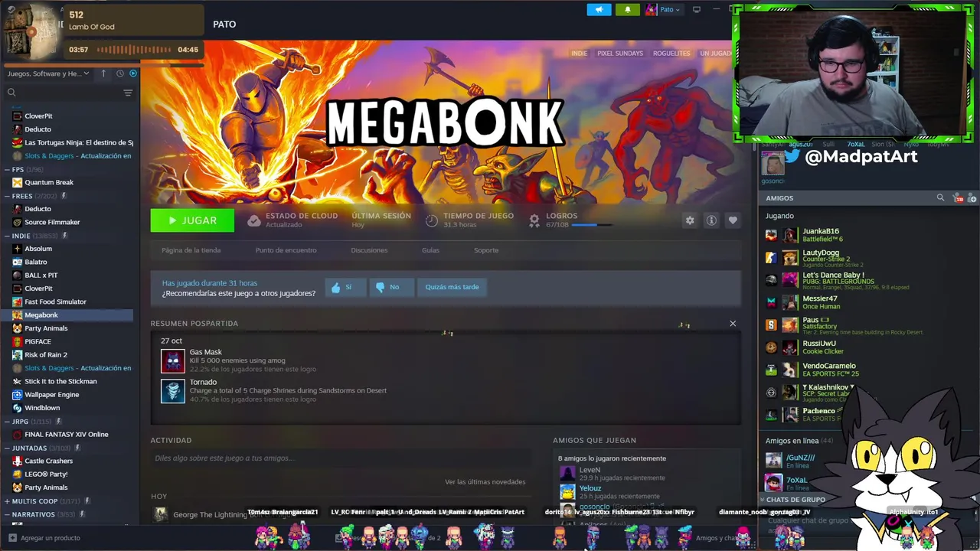Select Source Filmmaker in library
Screen dimensions: 980x551
pyautogui.click(x=52, y=222)
